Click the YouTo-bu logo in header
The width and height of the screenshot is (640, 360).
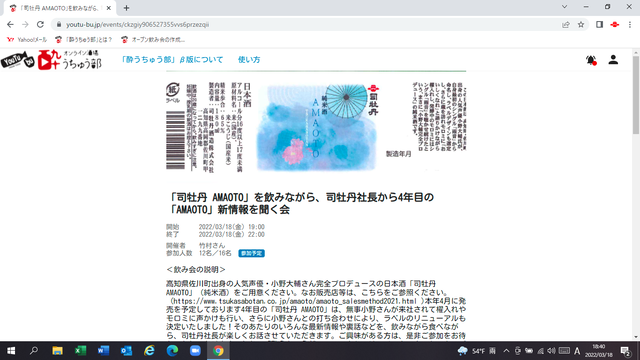pos(51,60)
